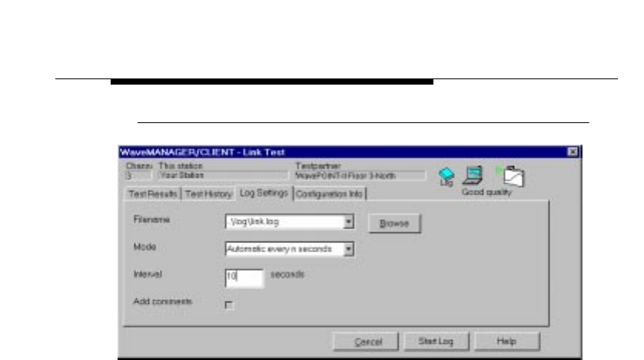Click the This station name field
This screenshot has height=360, width=644.
[223, 175]
